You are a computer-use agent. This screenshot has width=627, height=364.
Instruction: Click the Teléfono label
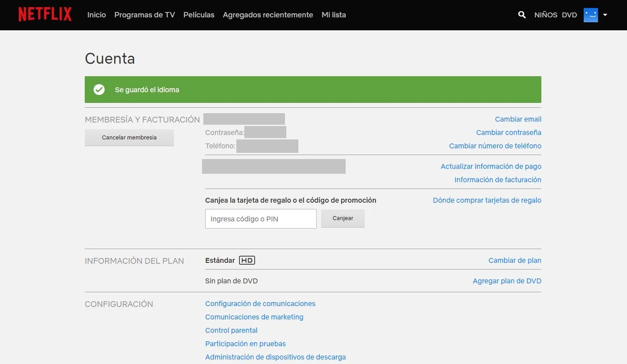(x=220, y=146)
